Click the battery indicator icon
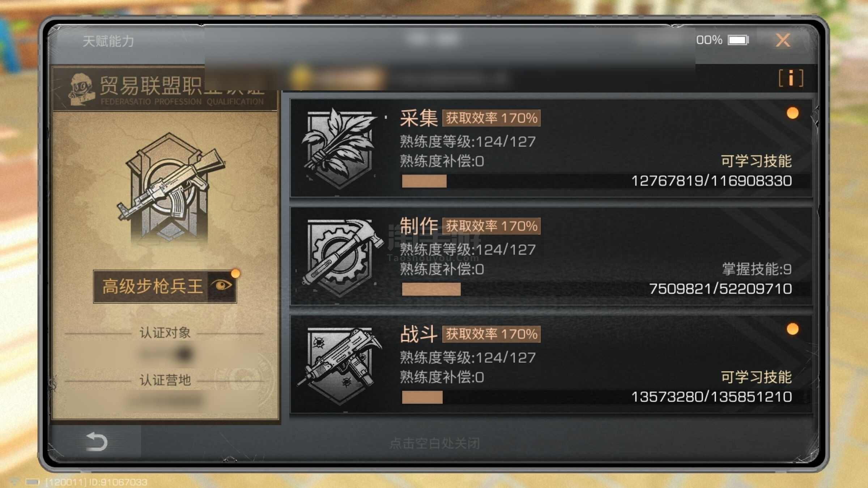This screenshot has height=488, width=868. click(738, 40)
